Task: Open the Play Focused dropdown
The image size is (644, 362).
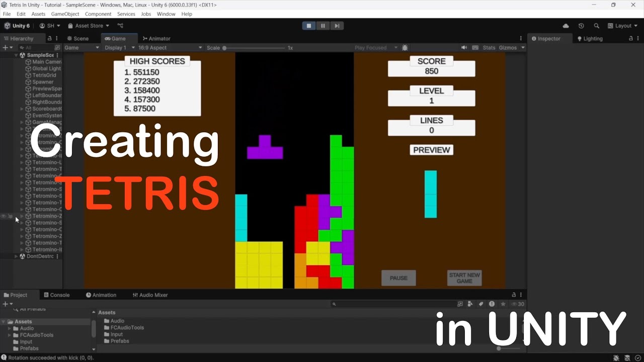Action: [x=376, y=48]
